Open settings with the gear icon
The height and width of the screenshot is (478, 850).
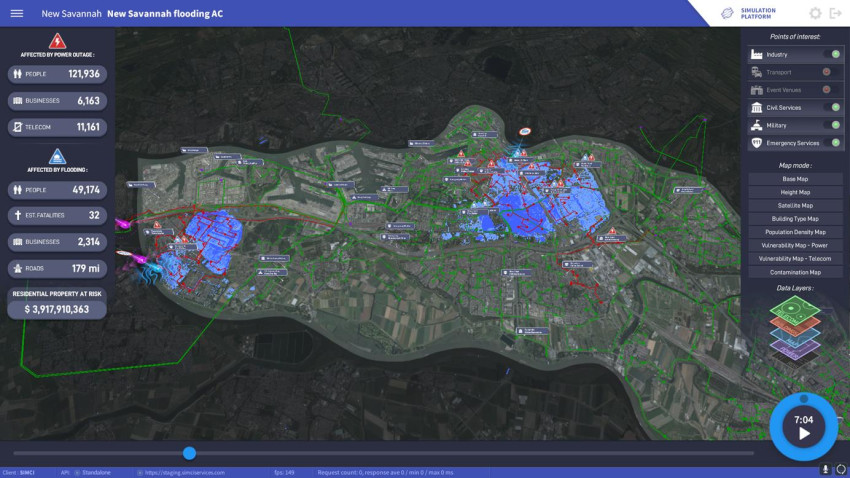pos(815,14)
